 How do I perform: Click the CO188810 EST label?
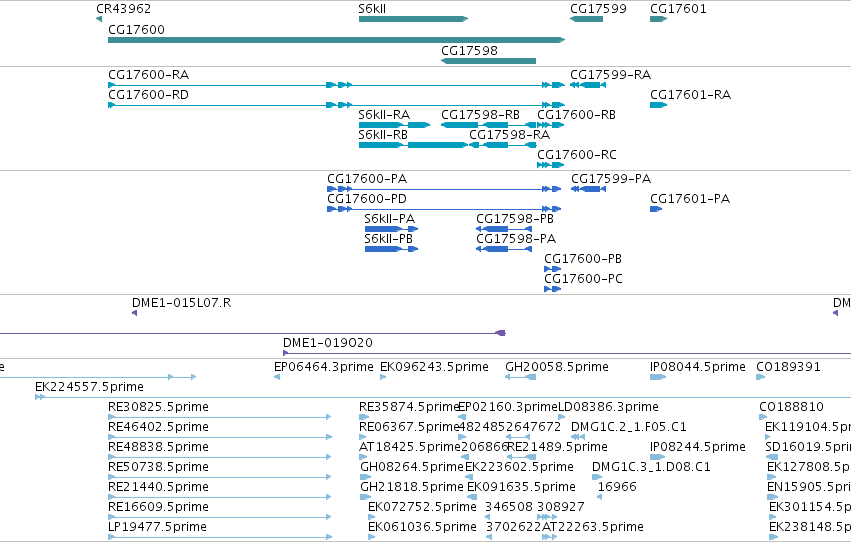[x=791, y=407]
